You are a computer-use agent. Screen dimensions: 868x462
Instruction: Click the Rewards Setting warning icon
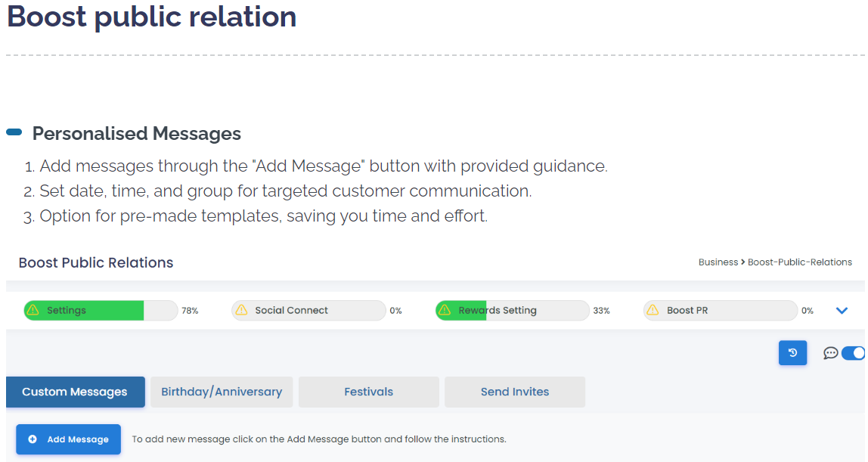[x=445, y=310]
